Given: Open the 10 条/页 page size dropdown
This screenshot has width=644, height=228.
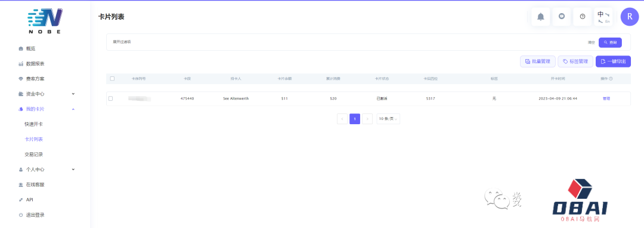Looking at the screenshot, I should click(388, 119).
